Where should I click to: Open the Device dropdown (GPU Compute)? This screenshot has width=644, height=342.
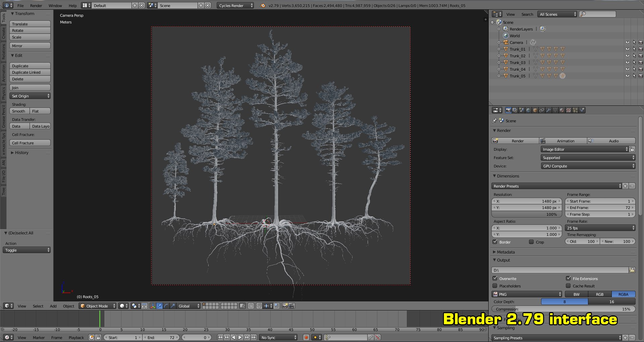tap(588, 166)
